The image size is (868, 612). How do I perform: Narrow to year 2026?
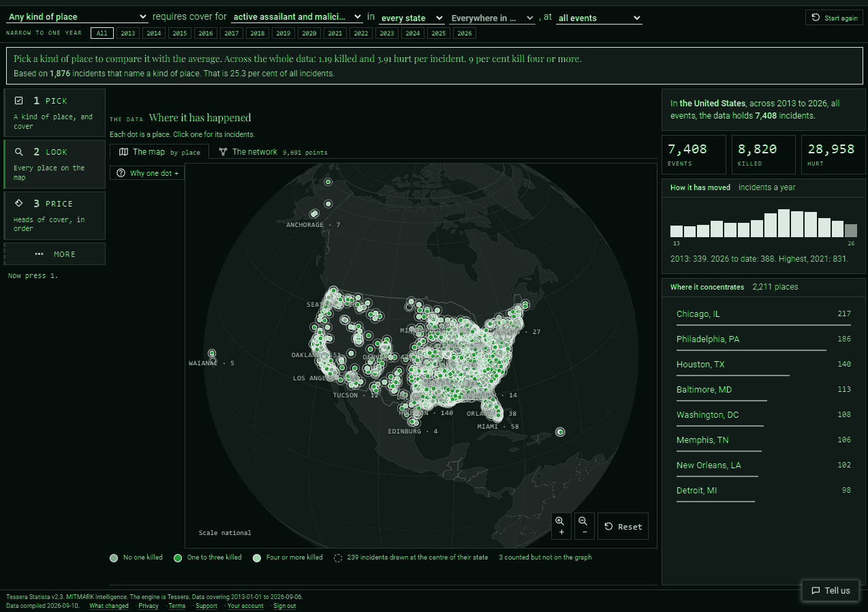coord(464,33)
